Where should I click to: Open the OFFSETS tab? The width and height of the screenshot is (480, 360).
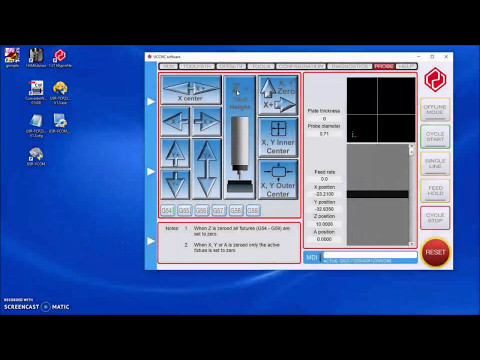tap(231, 66)
